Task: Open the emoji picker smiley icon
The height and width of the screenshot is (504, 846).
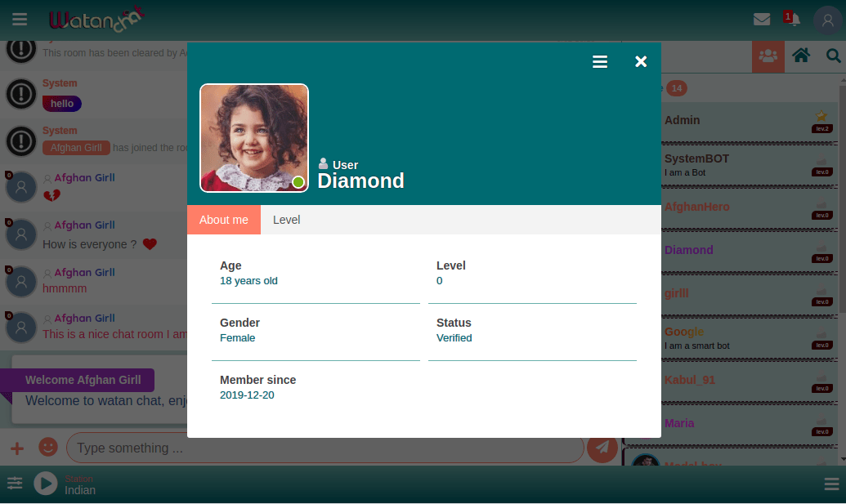Action: click(48, 448)
